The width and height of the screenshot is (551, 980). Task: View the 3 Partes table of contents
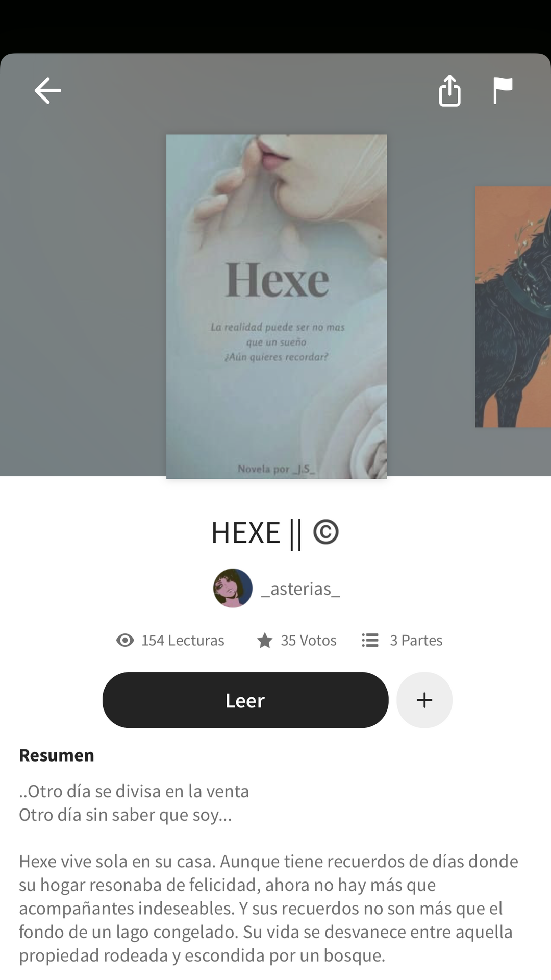click(416, 640)
